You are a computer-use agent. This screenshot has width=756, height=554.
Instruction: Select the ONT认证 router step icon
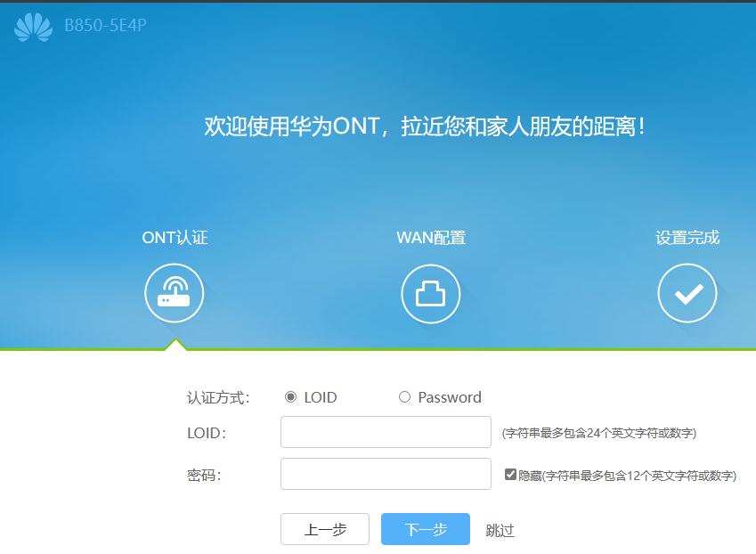pyautogui.click(x=174, y=293)
